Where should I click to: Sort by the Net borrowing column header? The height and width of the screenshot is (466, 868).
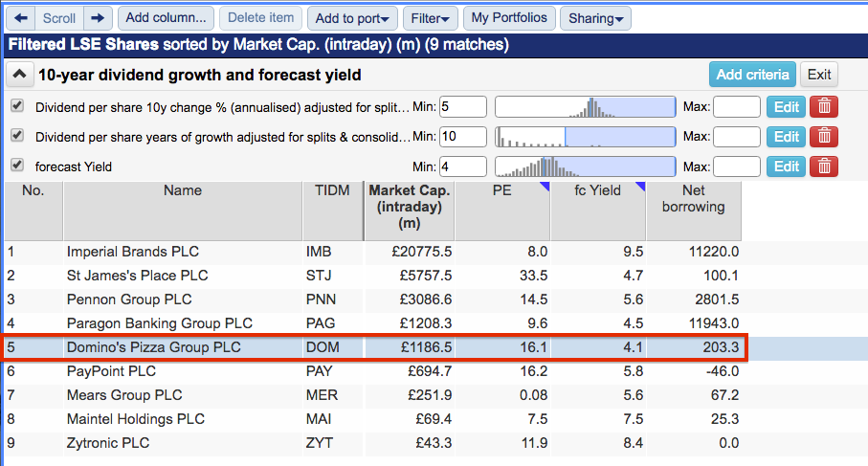[x=694, y=211]
